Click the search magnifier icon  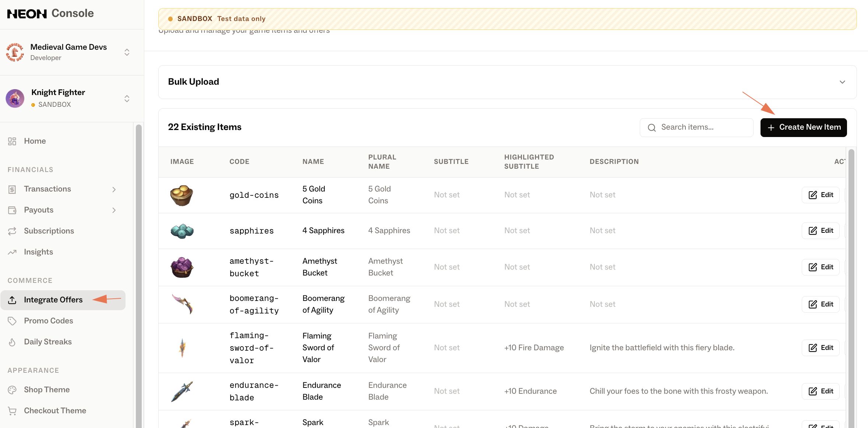pos(652,127)
